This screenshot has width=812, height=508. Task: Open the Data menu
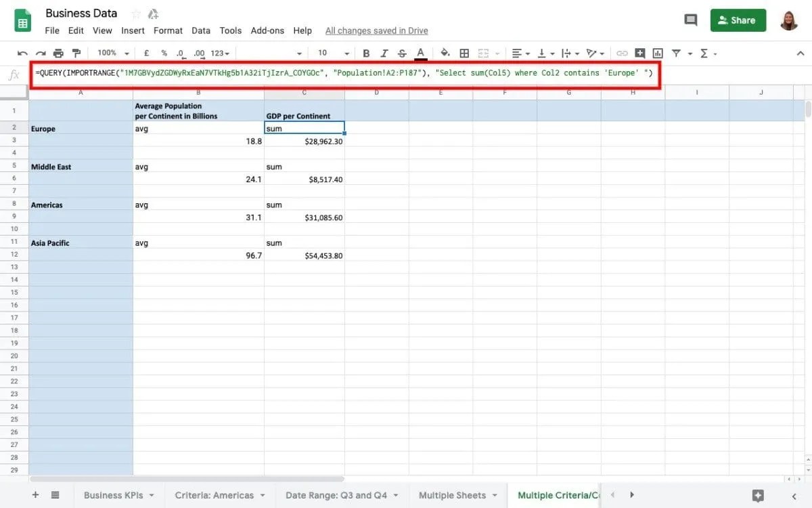(201, 30)
